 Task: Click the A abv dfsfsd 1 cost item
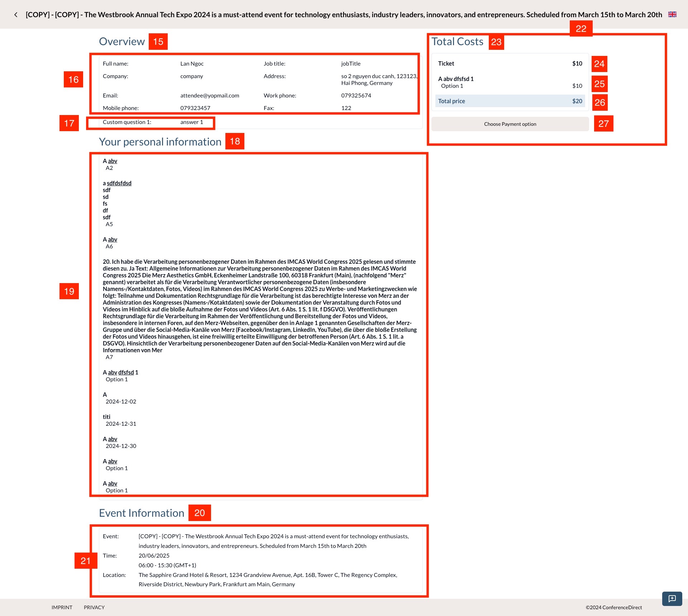coord(455,78)
